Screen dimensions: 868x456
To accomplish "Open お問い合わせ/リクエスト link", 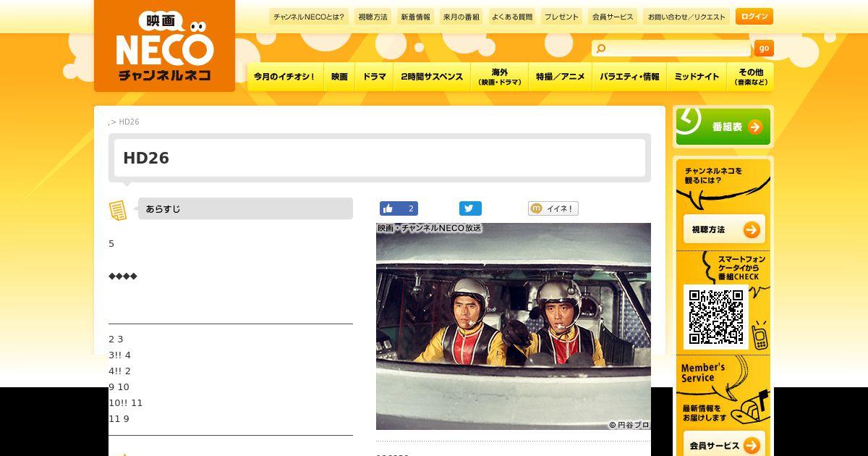I will (686, 17).
